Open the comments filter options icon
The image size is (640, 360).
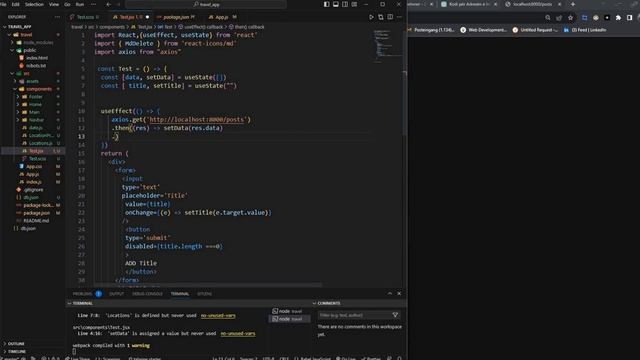pos(395,315)
